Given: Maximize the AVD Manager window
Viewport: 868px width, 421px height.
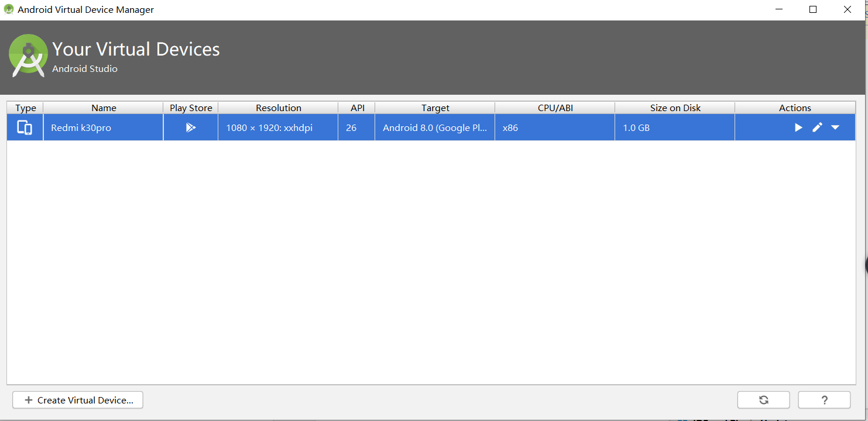Looking at the screenshot, I should point(813,9).
